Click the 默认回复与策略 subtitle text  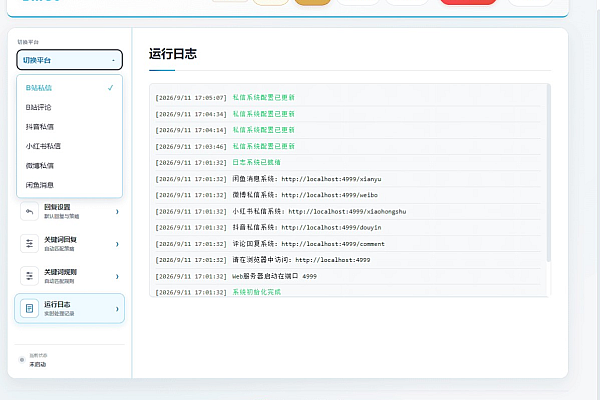coord(62,216)
